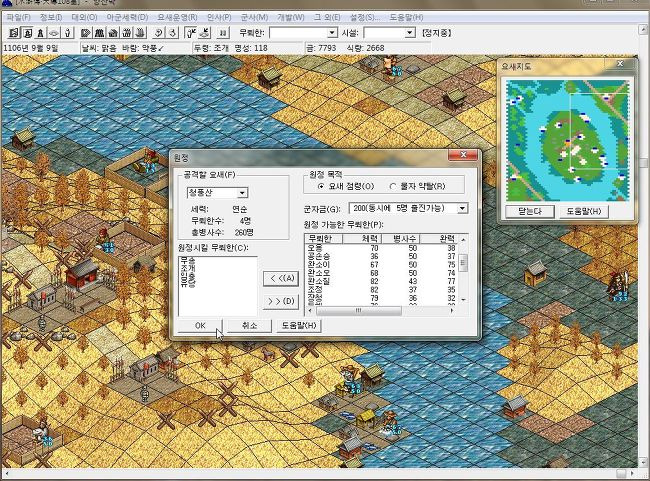Click the 무뢰한 column header
This screenshot has height=481, width=650.
[323, 238]
